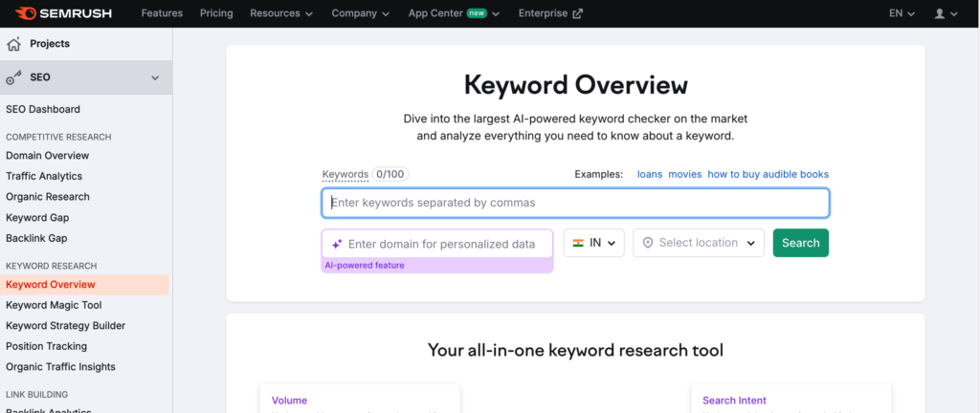
Task: Click the LINK BUILDING section heading
Action: [x=37, y=394]
